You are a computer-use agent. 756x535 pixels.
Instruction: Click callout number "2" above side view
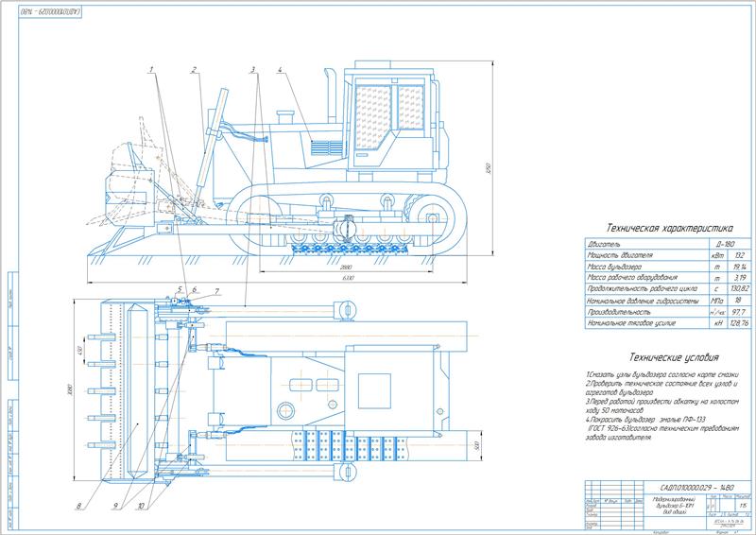click(x=194, y=70)
